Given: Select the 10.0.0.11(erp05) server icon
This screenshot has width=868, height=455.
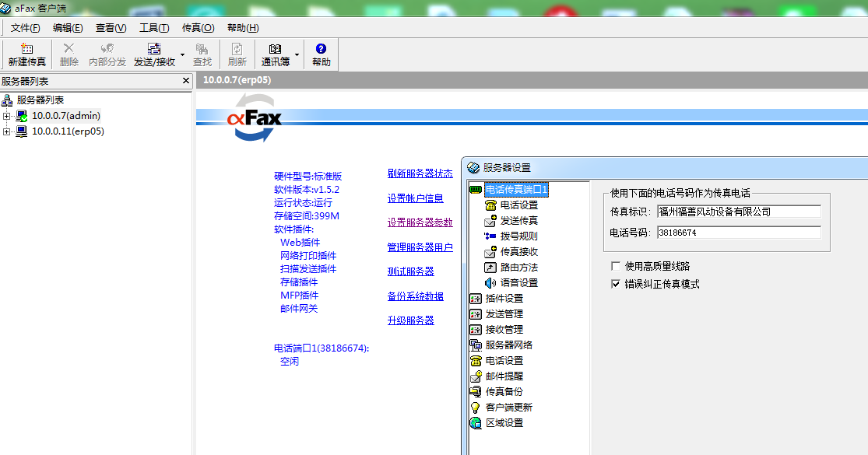Looking at the screenshot, I should pyautogui.click(x=22, y=131).
